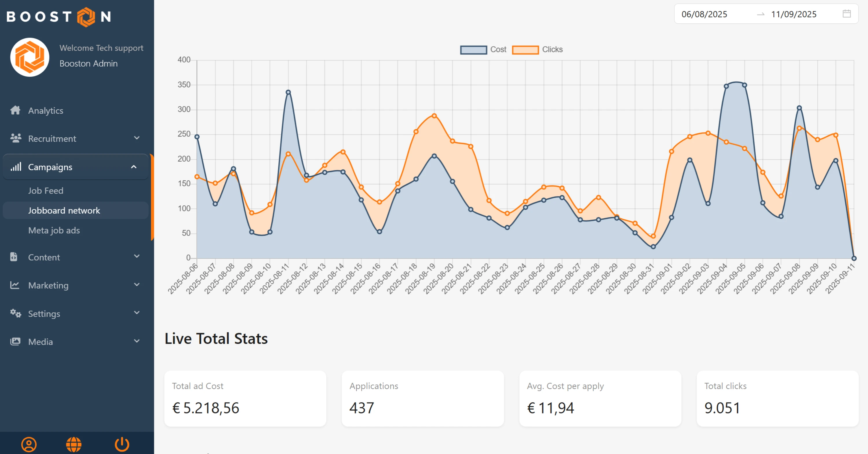
Task: Click the Jobboard network link
Action: tap(64, 211)
